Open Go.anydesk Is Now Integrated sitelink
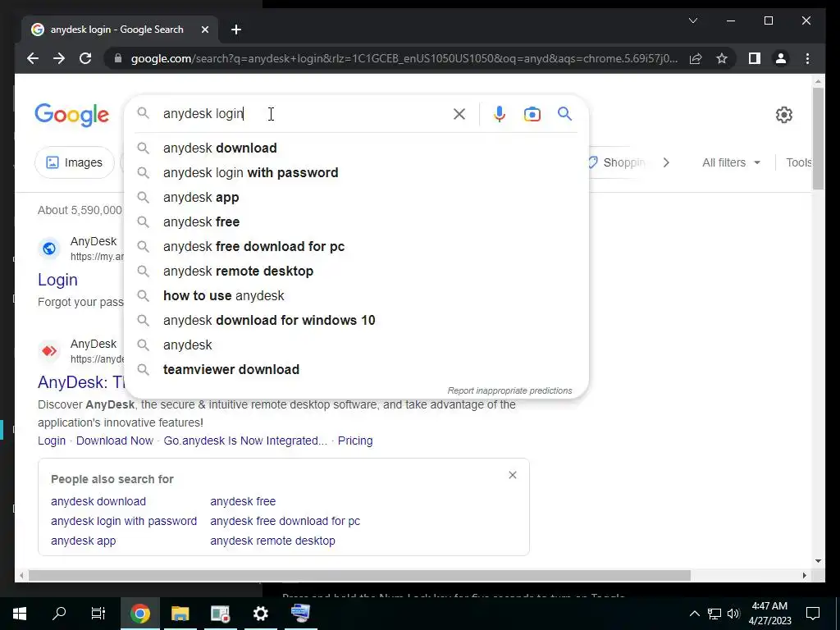840x630 pixels. pos(245,441)
